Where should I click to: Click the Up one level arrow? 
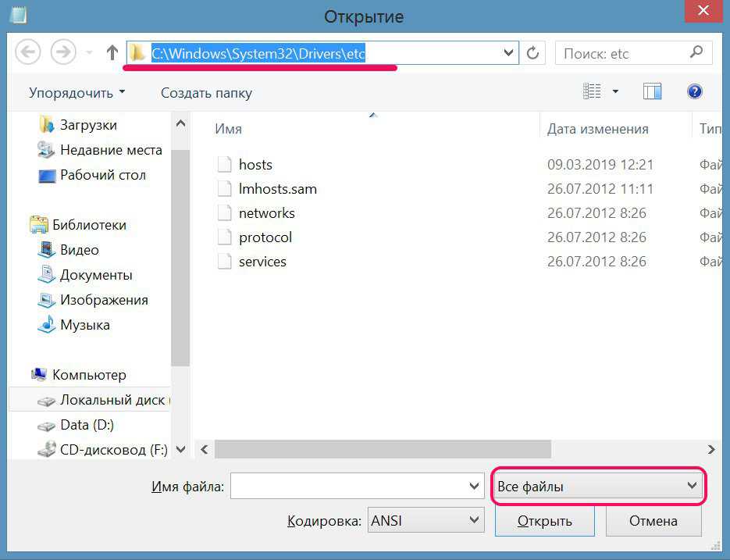112,53
